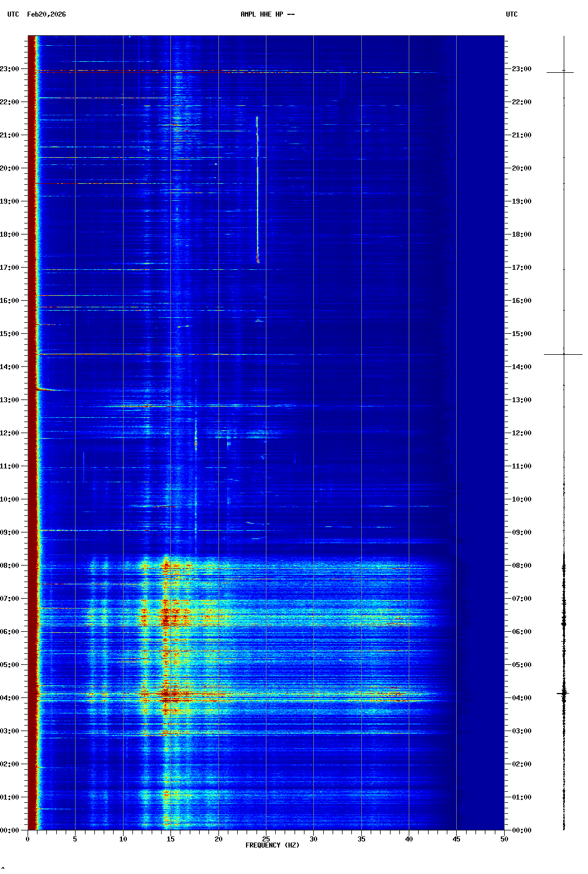588x874 pixels.
Task: Click the red horizontal streak near 19:30
Action: [88, 183]
